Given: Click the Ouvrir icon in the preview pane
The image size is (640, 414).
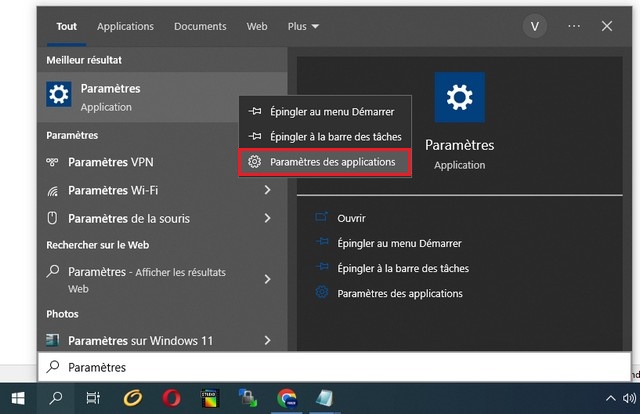Looking at the screenshot, I should [322, 217].
